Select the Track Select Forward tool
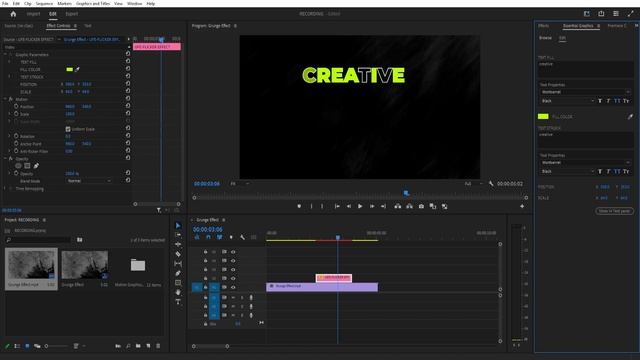Image resolution: width=640 pixels, height=360 pixels. click(178, 235)
